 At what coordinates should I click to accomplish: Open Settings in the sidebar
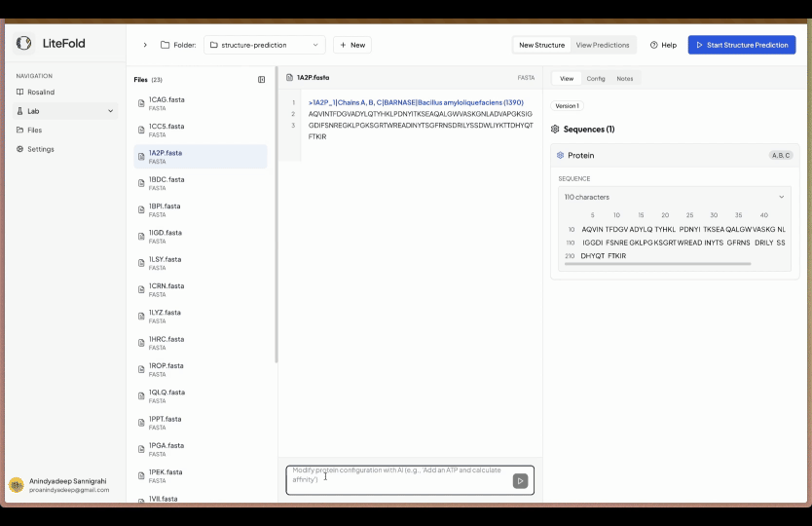click(40, 149)
